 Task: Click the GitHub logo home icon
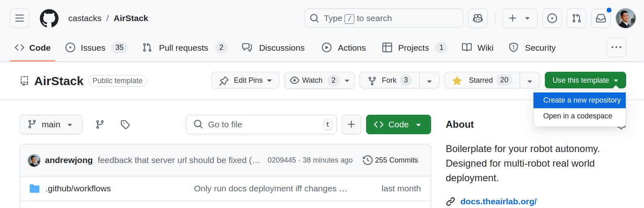point(49,18)
